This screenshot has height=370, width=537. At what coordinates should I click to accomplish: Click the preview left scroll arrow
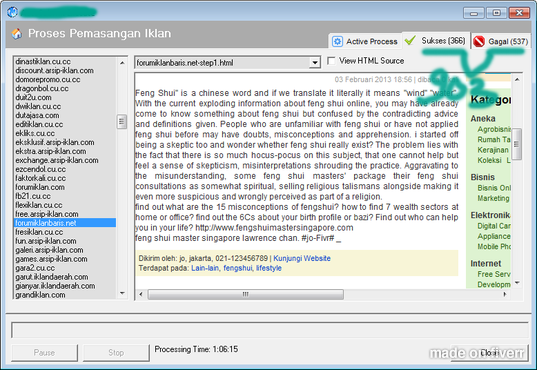[x=141, y=294]
